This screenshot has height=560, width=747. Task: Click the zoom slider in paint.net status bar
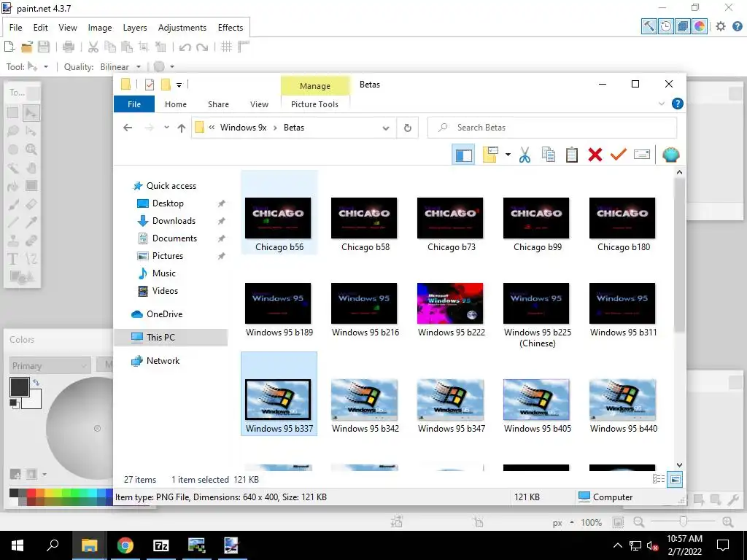coord(683,522)
